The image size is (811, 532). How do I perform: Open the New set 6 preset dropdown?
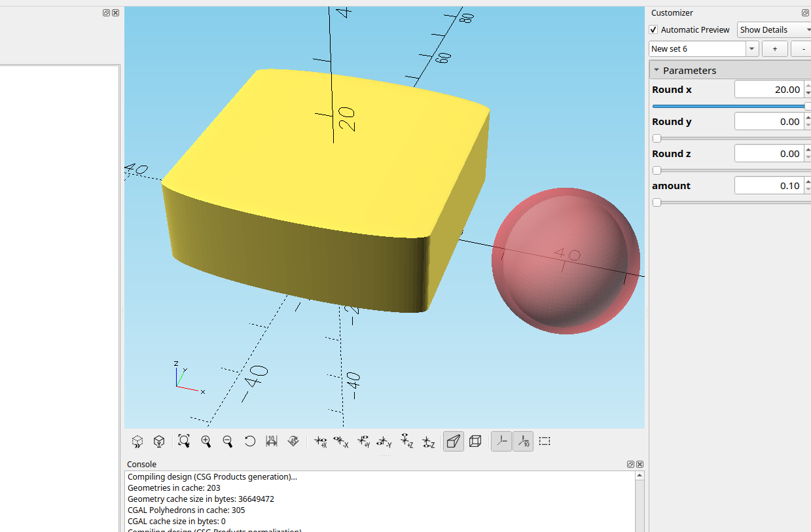coord(752,49)
